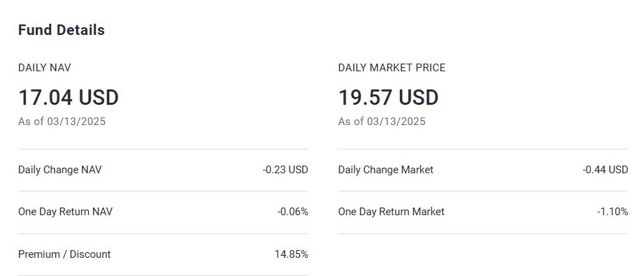Select the Premium / Discount label

click(x=64, y=254)
